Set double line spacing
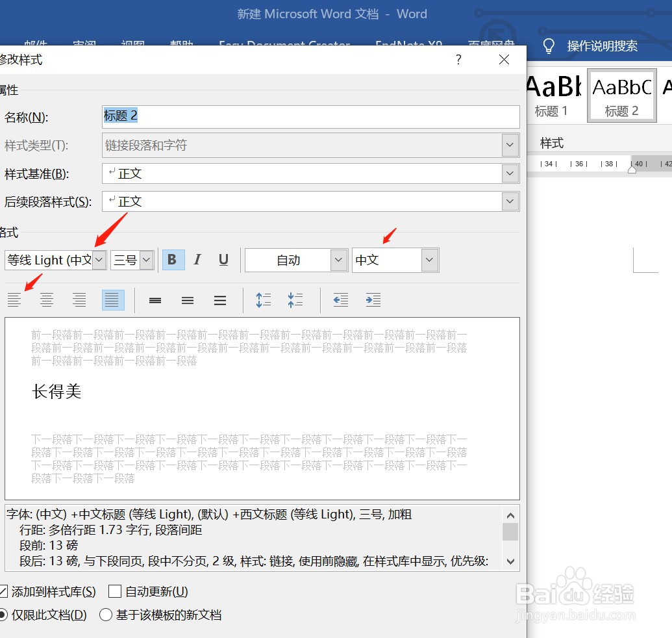Screen dimensions: 672x638 tap(220, 300)
